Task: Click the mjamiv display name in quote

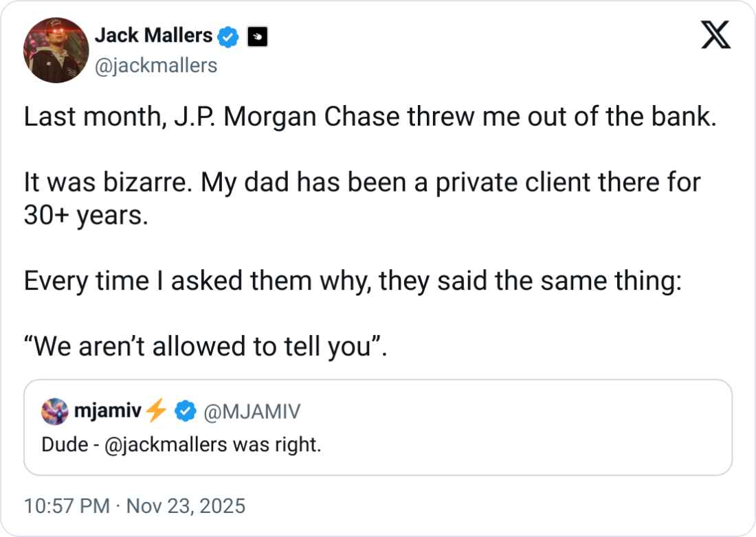Action: [x=106, y=411]
